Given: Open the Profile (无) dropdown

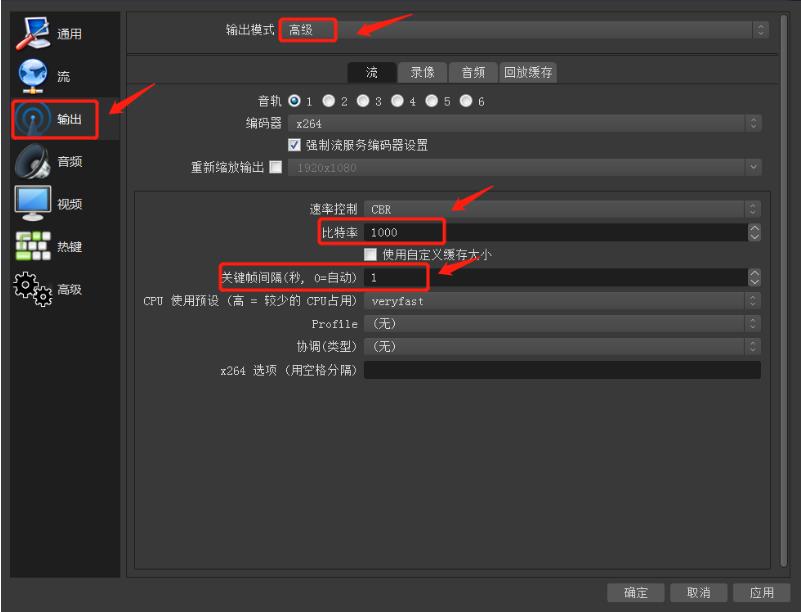Looking at the screenshot, I should point(562,323).
